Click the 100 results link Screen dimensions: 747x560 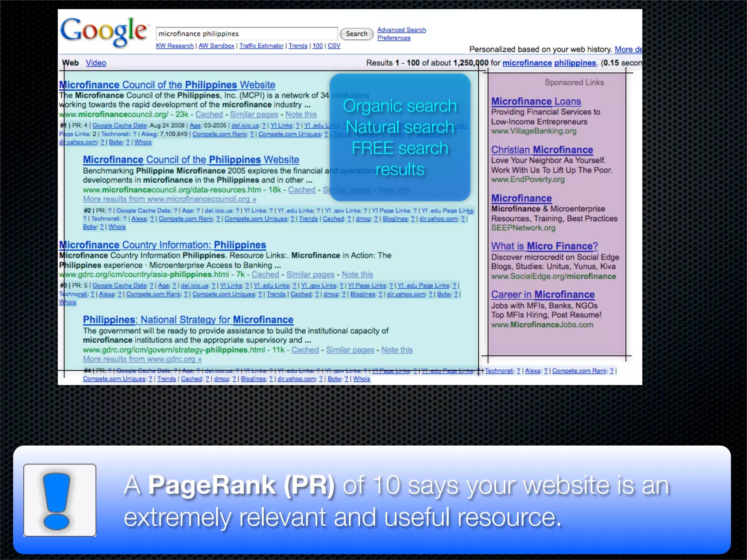317,46
